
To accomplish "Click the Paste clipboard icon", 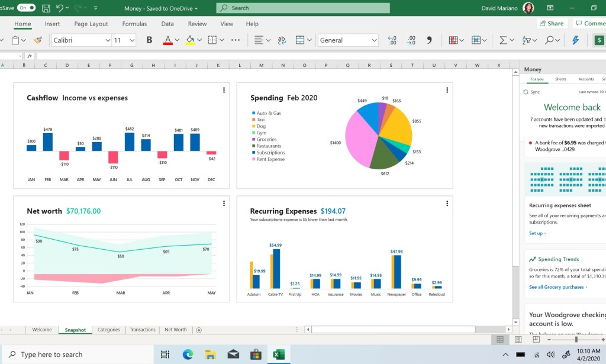I will tap(15, 40).
